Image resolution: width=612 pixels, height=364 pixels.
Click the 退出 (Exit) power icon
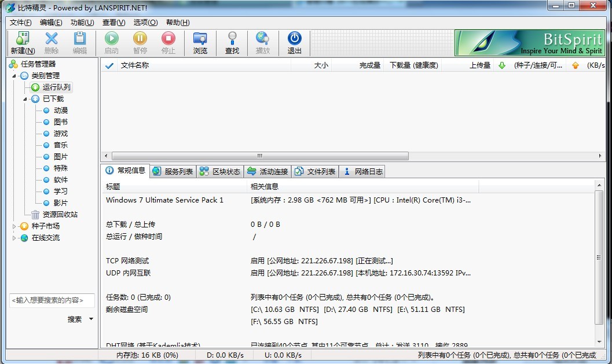point(295,39)
